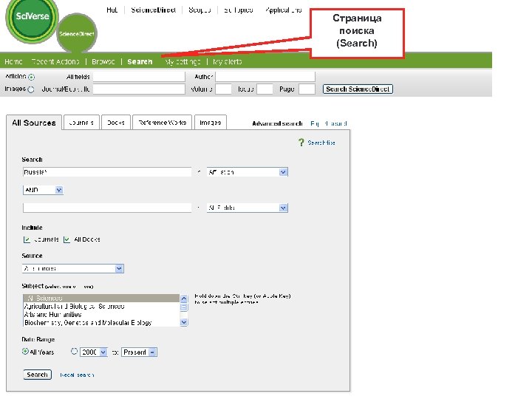The height and width of the screenshot is (399, 532).
Task: Click the Page input field
Action: click(307, 89)
